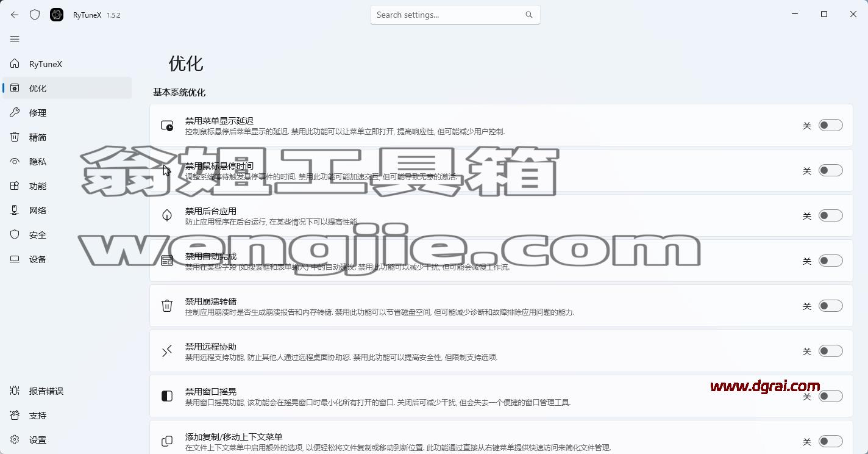Switch on 禁用远程协助 toggle

point(830,351)
